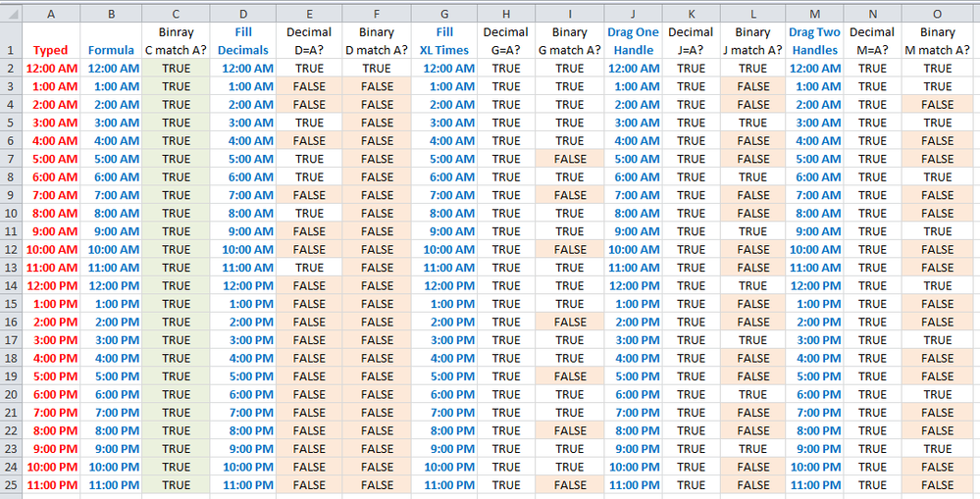Click the 'Binary M match A?' header cell
Viewport: 980px width, 499px height.
pyautogui.click(x=937, y=41)
